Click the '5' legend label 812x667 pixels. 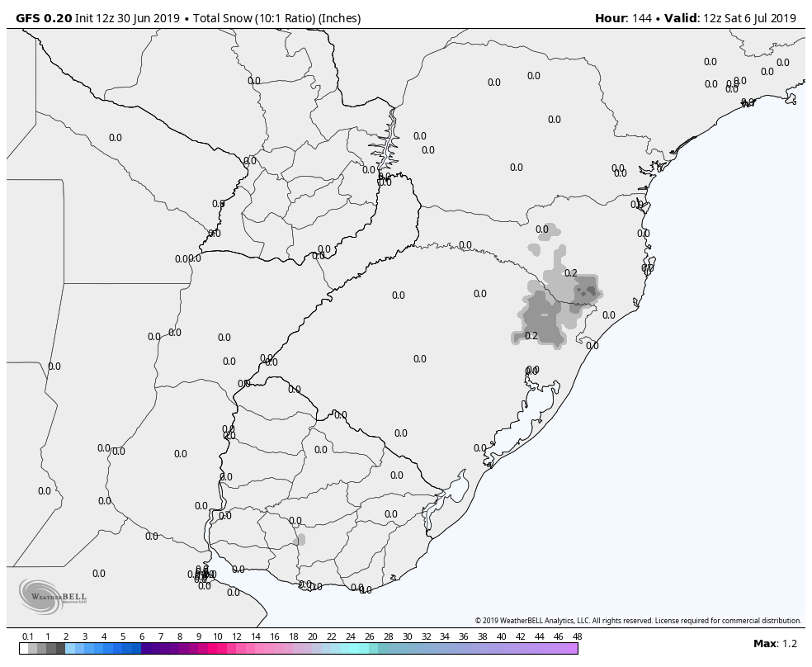point(123,636)
